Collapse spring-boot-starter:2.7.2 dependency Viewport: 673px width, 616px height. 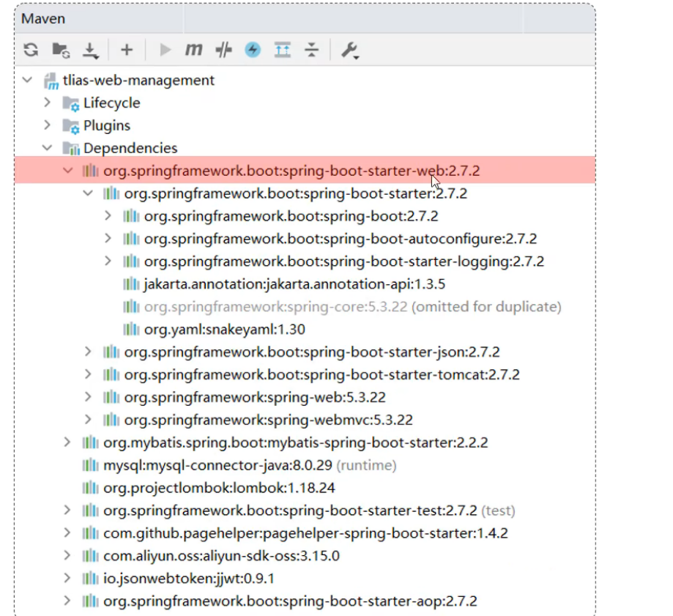click(x=88, y=193)
